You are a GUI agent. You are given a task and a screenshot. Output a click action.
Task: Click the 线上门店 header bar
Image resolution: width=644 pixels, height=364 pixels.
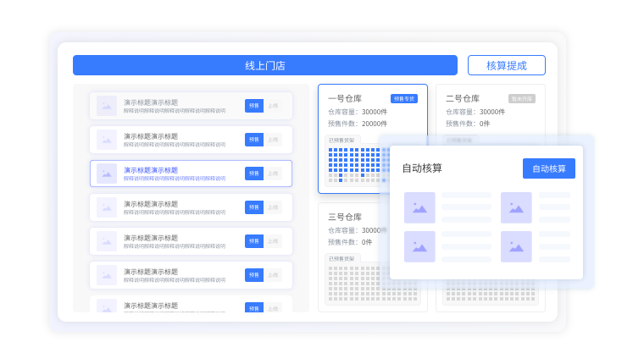click(x=265, y=65)
